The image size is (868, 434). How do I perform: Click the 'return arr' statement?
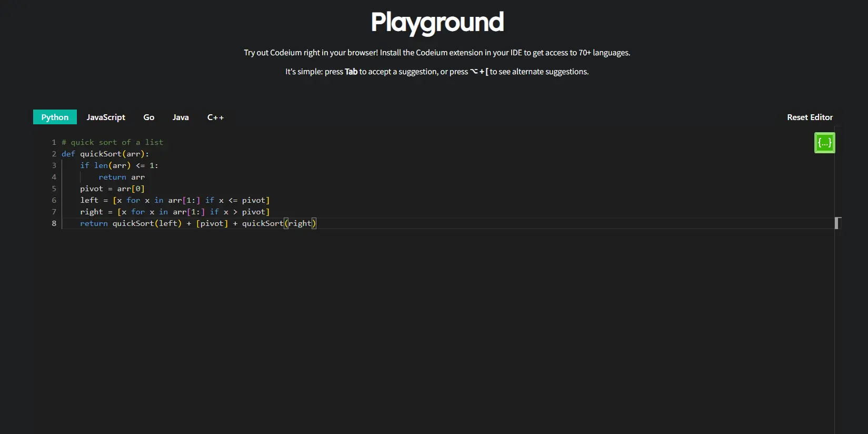pyautogui.click(x=122, y=177)
